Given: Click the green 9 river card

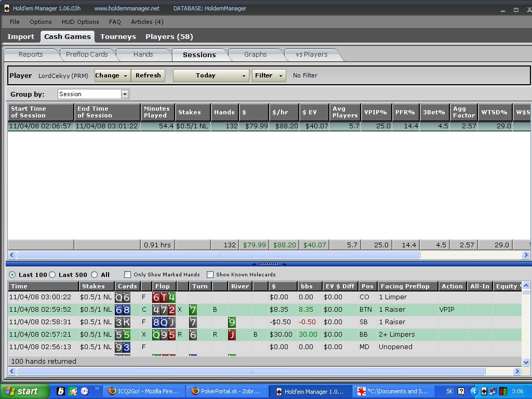Looking at the screenshot, I should pyautogui.click(x=232, y=322).
